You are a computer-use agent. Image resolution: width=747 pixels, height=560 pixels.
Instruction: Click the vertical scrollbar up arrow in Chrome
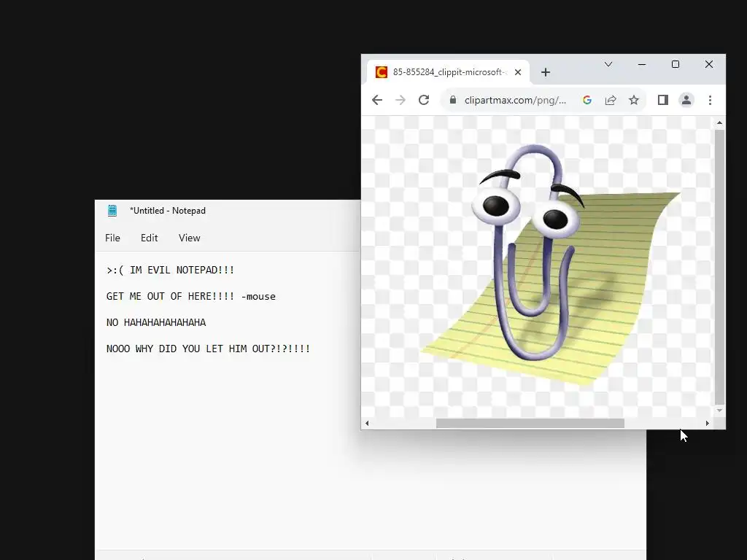point(719,122)
